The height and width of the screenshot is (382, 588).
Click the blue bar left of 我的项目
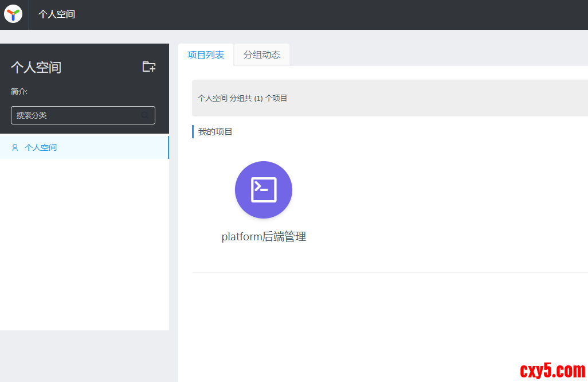[193, 132]
